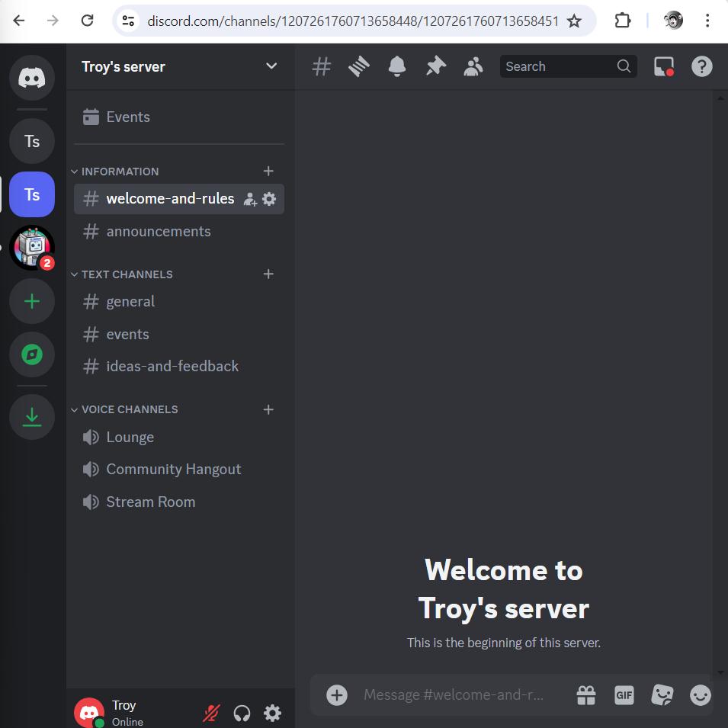Click the gift Nitro icon
The height and width of the screenshot is (728, 728).
[x=585, y=694]
